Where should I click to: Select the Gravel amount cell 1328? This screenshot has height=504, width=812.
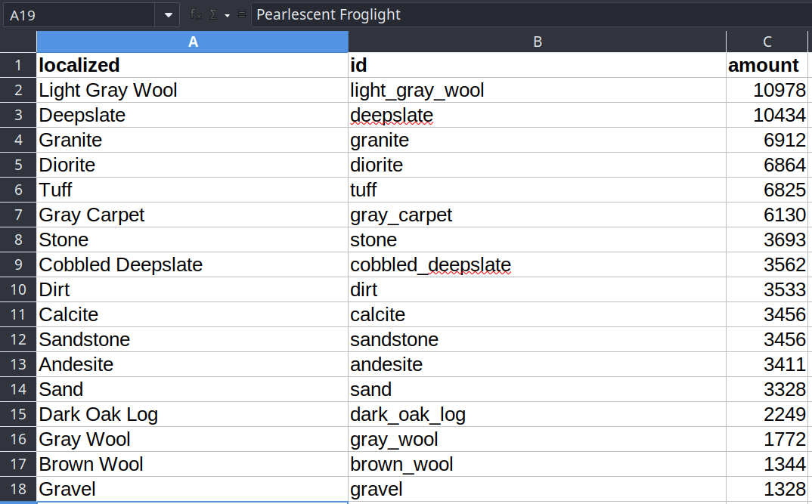point(767,489)
